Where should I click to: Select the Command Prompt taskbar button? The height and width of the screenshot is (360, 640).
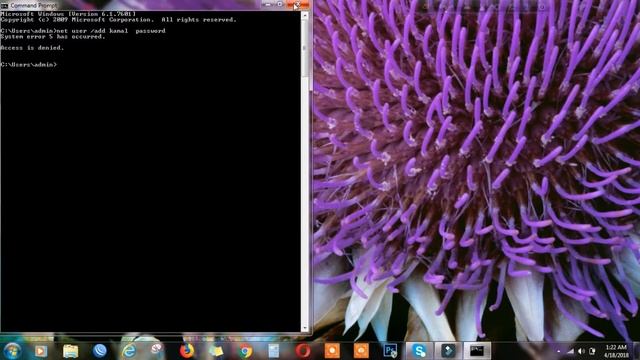pos(477,351)
